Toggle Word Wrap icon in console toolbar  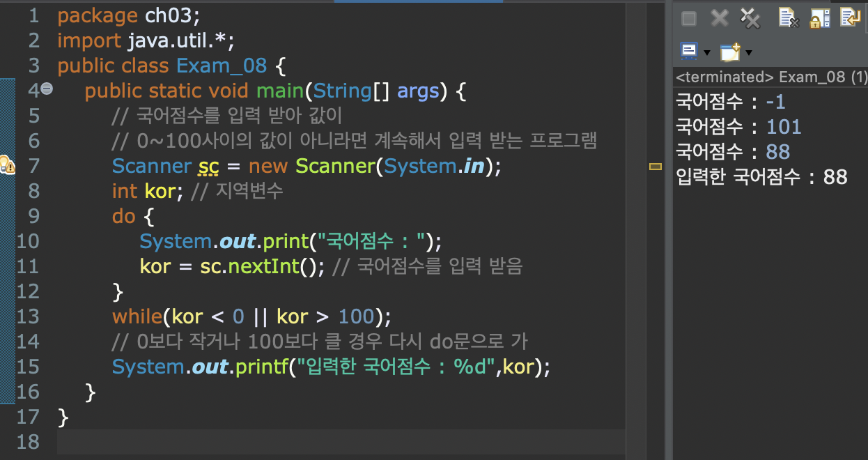(x=849, y=18)
